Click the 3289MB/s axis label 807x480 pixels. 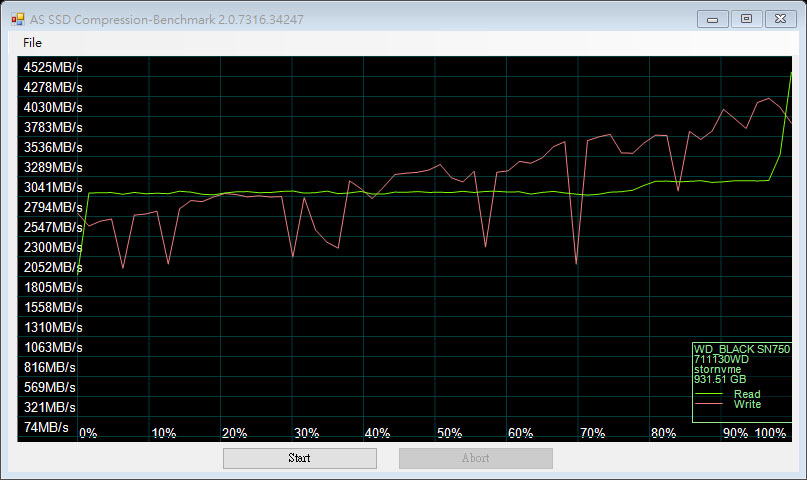53,168
